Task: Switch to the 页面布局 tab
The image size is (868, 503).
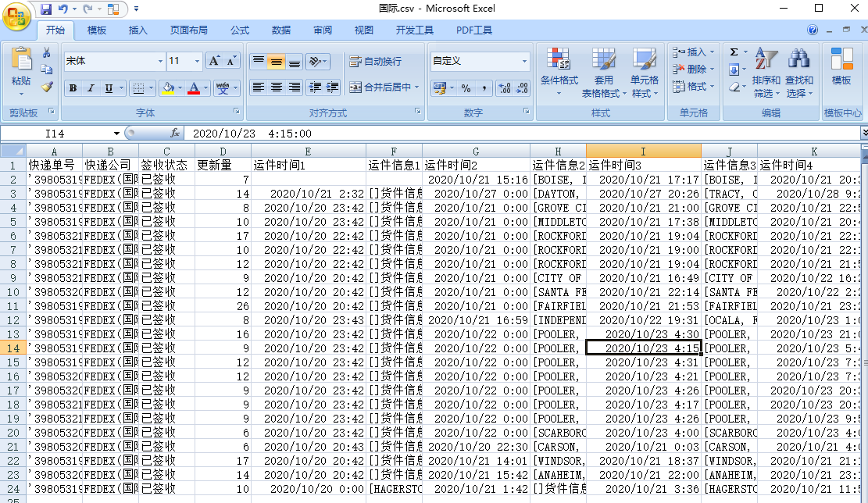Action: [x=189, y=30]
